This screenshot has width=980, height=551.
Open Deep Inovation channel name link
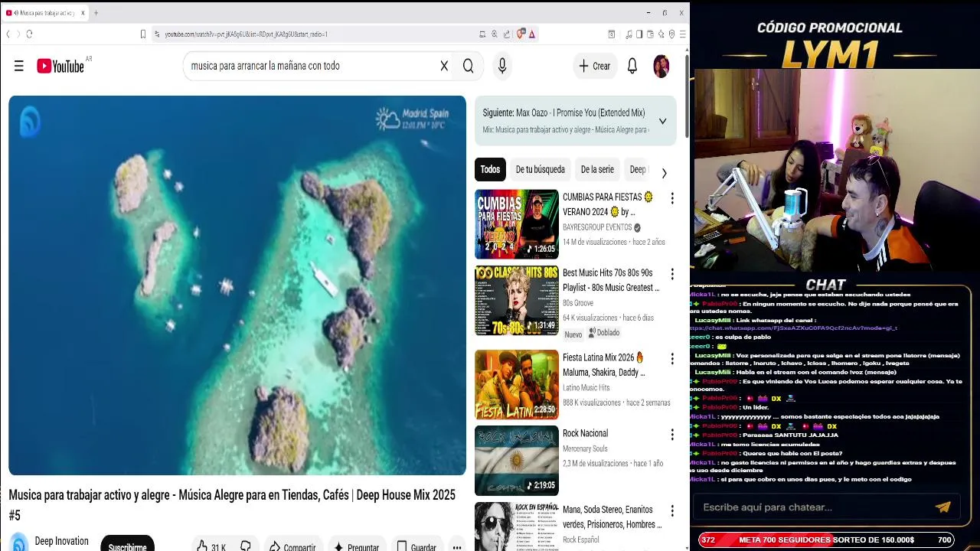click(x=61, y=541)
